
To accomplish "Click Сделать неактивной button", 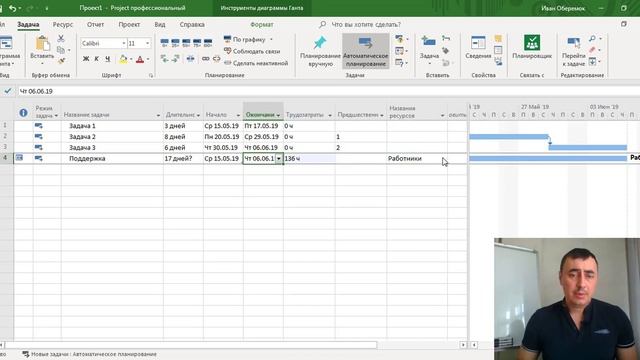I will click(x=256, y=63).
